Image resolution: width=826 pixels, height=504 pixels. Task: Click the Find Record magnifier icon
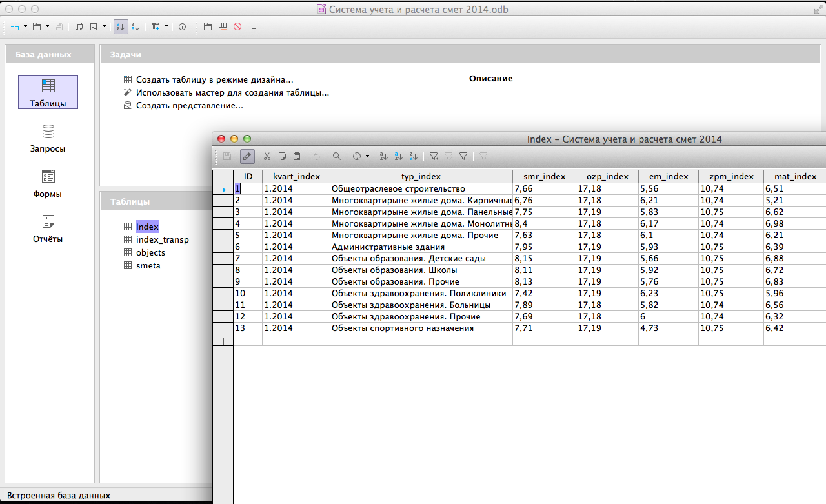point(336,156)
